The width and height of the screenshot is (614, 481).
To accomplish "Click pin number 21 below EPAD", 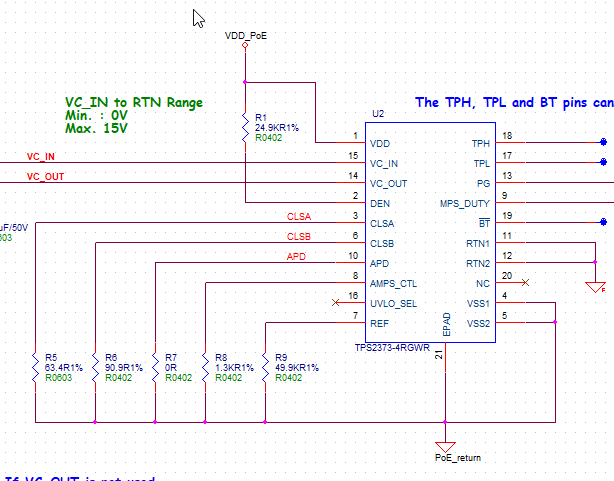I will (439, 354).
